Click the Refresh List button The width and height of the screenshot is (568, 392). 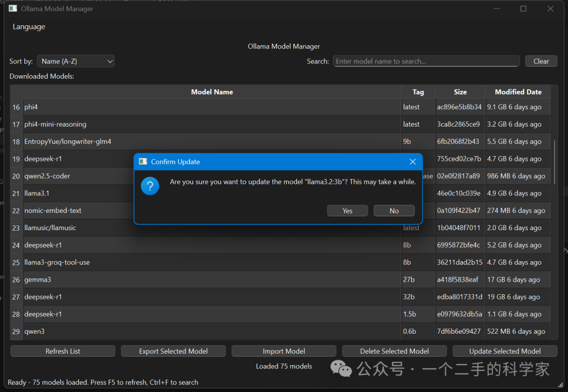[63, 351]
